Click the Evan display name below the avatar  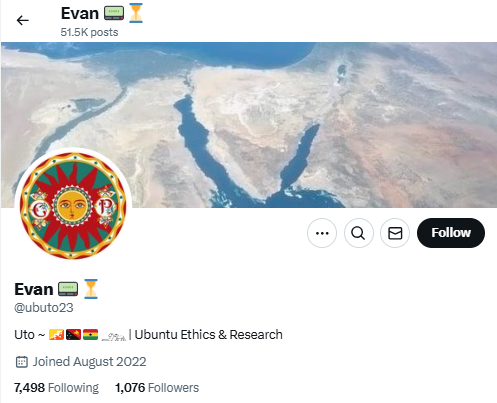tap(34, 289)
